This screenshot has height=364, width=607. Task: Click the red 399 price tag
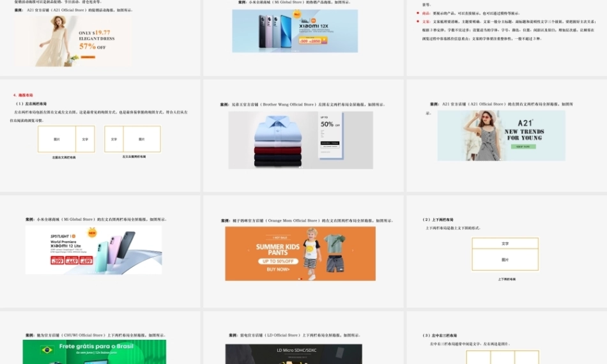58,261
